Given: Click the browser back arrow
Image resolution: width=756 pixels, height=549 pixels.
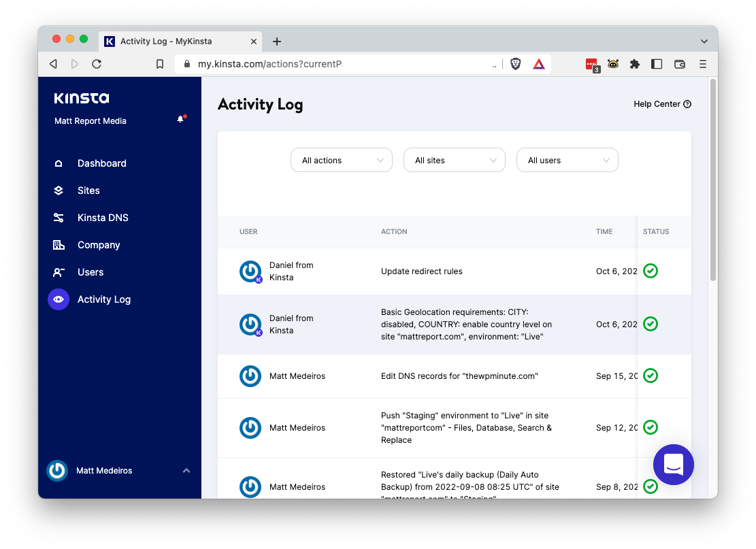Looking at the screenshot, I should click(54, 64).
